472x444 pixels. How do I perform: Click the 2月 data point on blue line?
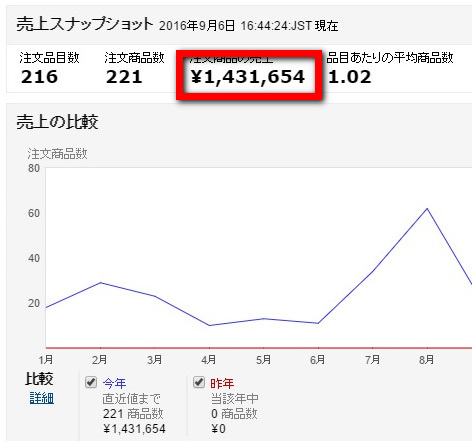coord(100,283)
